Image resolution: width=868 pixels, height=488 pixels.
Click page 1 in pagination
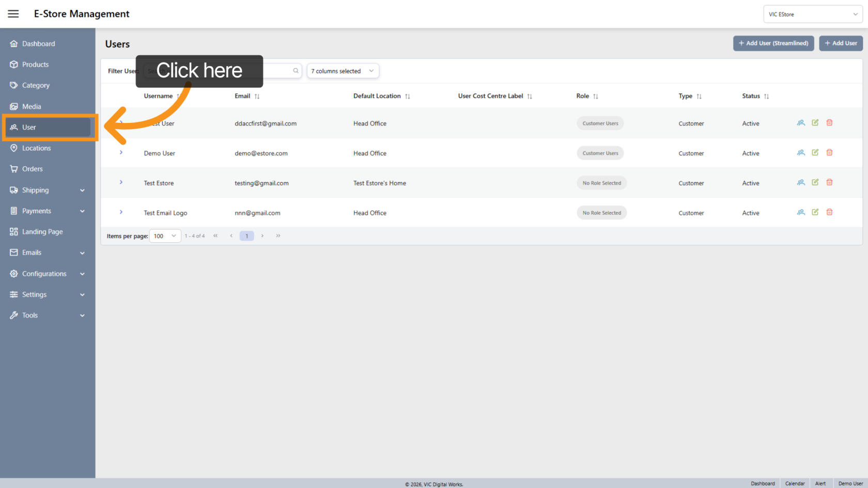click(x=246, y=236)
